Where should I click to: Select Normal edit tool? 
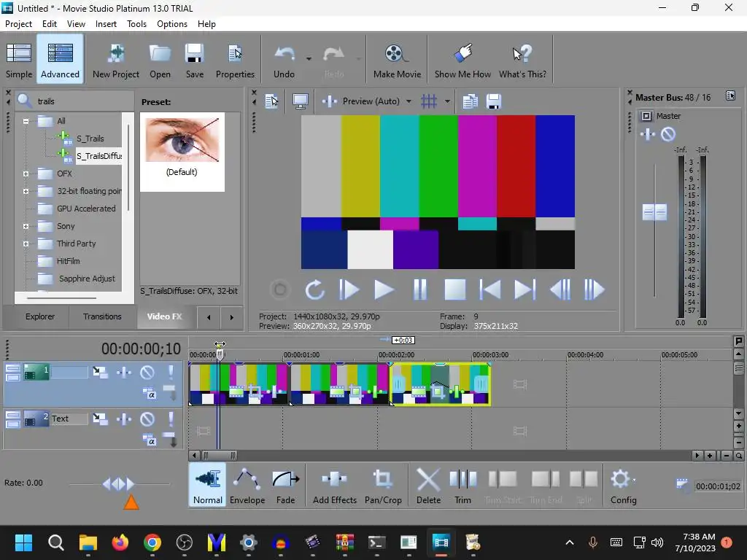click(x=208, y=486)
